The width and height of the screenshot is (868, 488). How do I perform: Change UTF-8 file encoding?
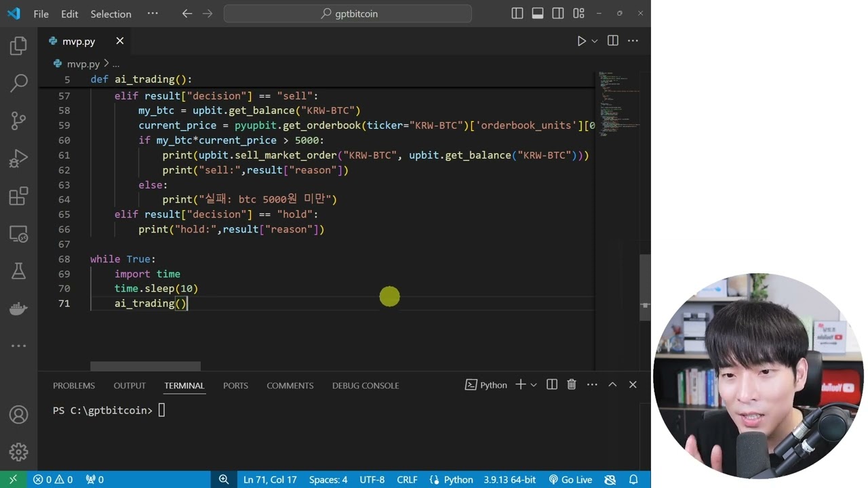point(372,479)
